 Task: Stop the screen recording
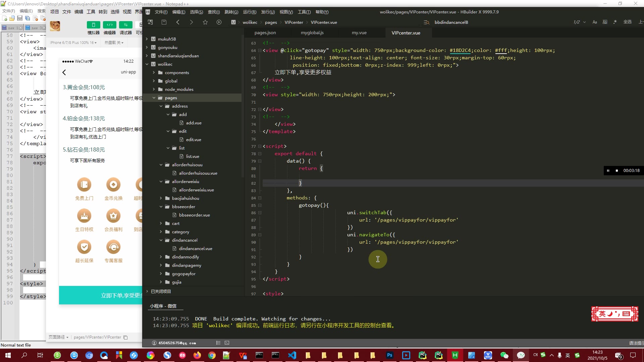pos(616,171)
